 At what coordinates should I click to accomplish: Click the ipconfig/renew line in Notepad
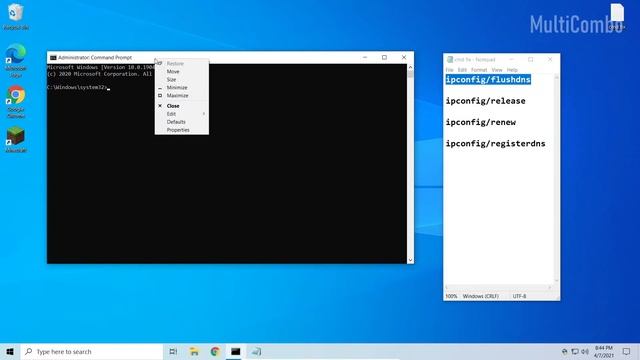click(480, 122)
